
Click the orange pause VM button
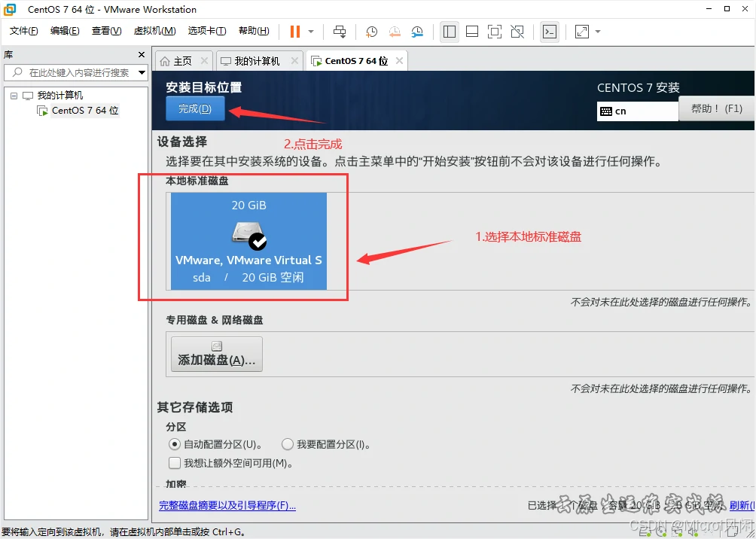coord(294,32)
